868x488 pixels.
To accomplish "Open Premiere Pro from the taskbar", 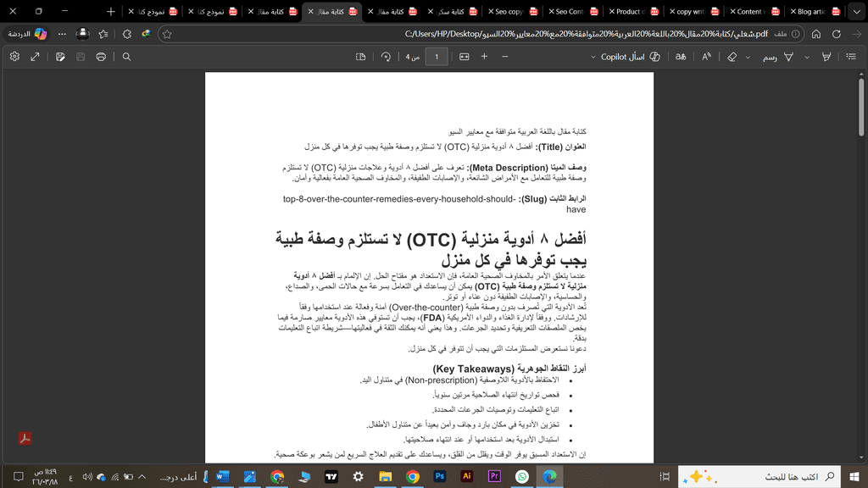I will [x=494, y=476].
